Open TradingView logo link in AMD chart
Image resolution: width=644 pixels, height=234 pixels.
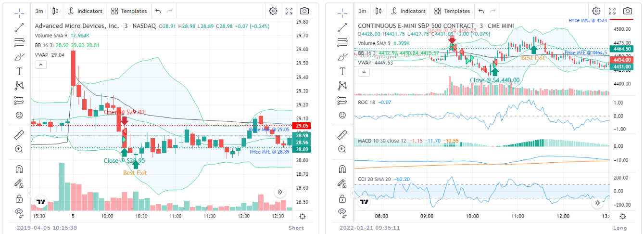41,202
